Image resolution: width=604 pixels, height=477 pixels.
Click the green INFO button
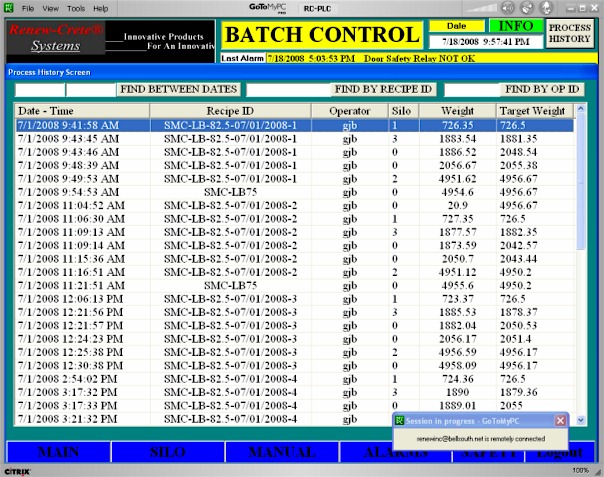[x=516, y=26]
